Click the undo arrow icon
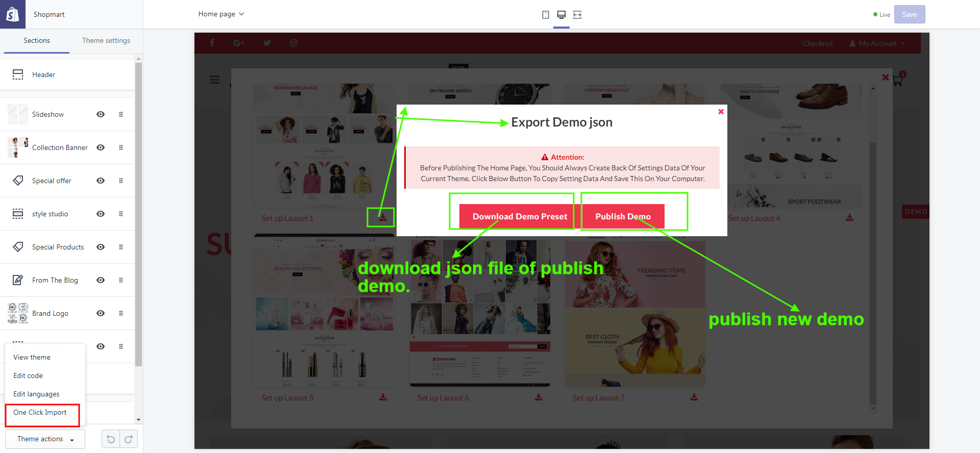 (111, 439)
